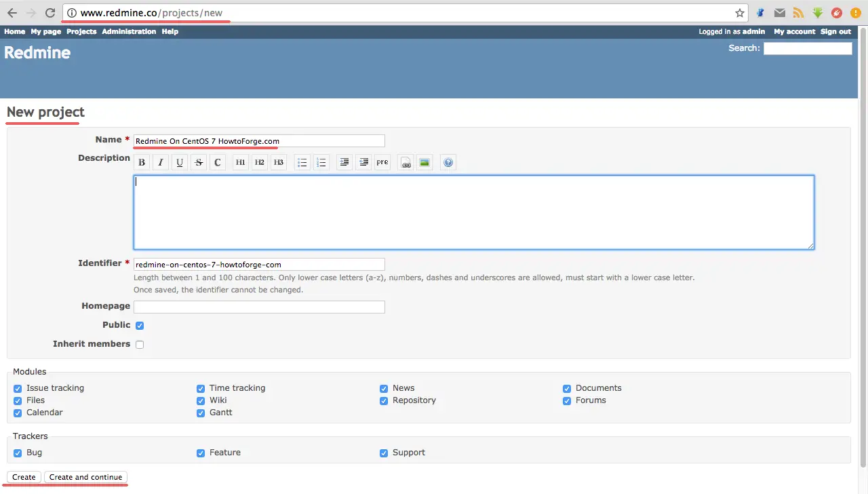Open the mail extension icon

[780, 13]
